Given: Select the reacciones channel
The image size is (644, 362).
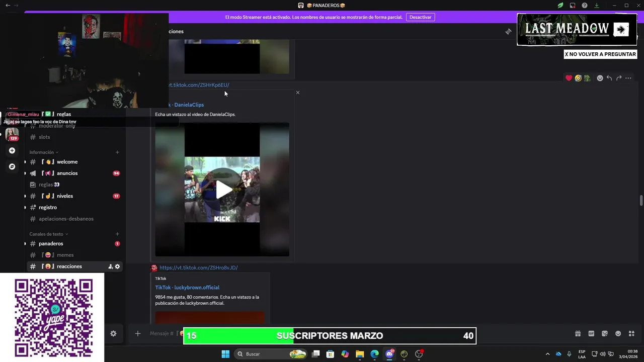Looking at the screenshot, I should click(x=74, y=266).
